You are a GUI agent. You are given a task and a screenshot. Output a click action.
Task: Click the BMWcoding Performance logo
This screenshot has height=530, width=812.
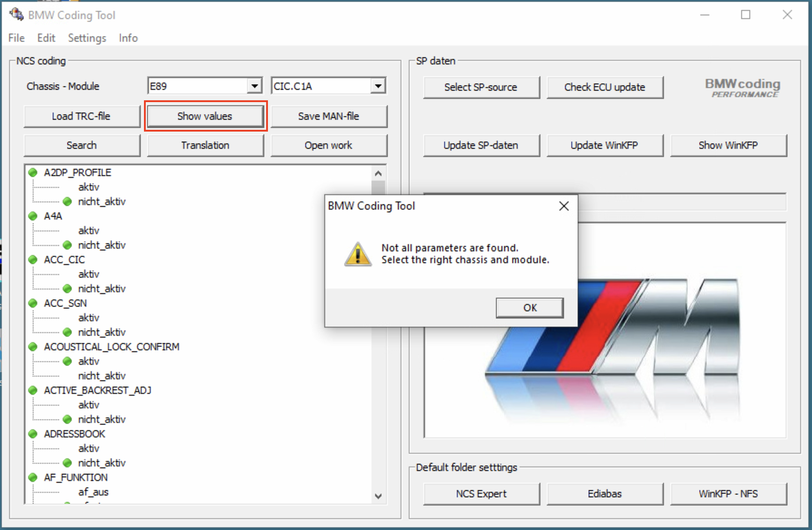pyautogui.click(x=743, y=88)
